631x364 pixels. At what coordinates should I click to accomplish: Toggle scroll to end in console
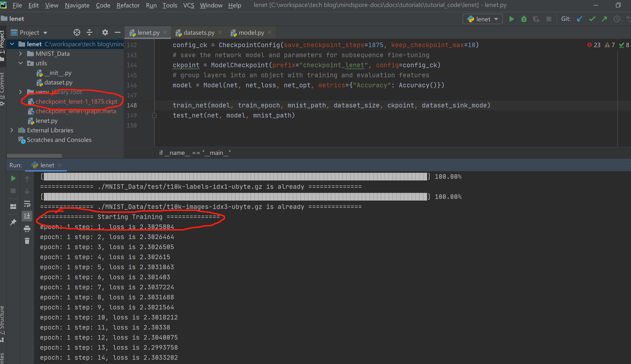click(x=27, y=216)
